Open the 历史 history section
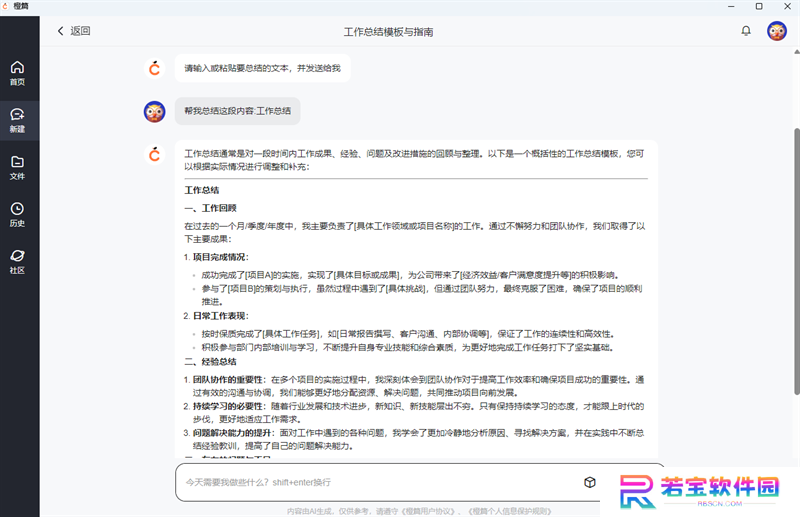 point(17,215)
